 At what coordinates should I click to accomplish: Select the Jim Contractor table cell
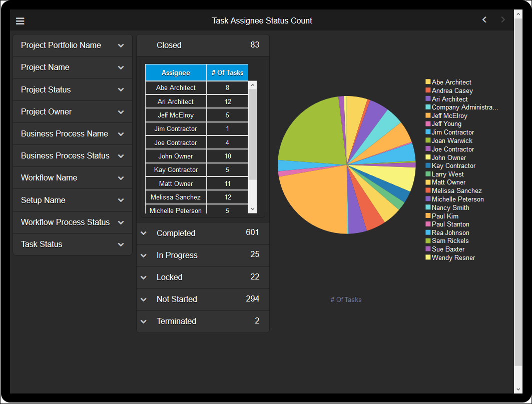click(176, 129)
